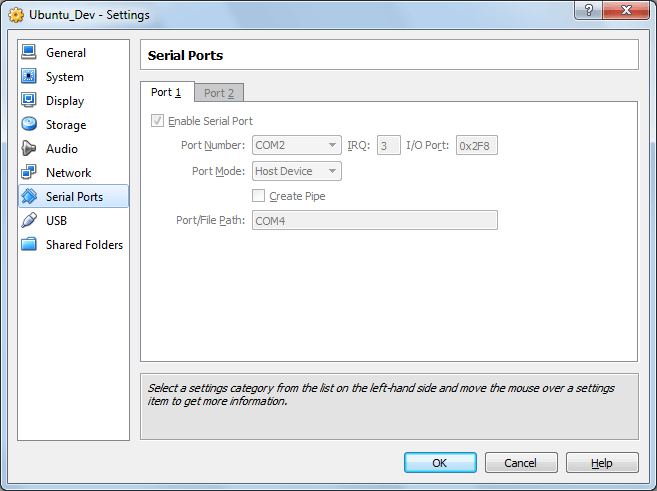
Task: Switch to the Port 2 tab
Action: [219, 93]
